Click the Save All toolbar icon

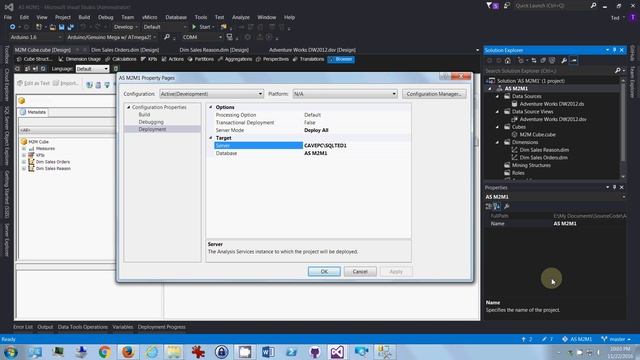(x=70, y=27)
